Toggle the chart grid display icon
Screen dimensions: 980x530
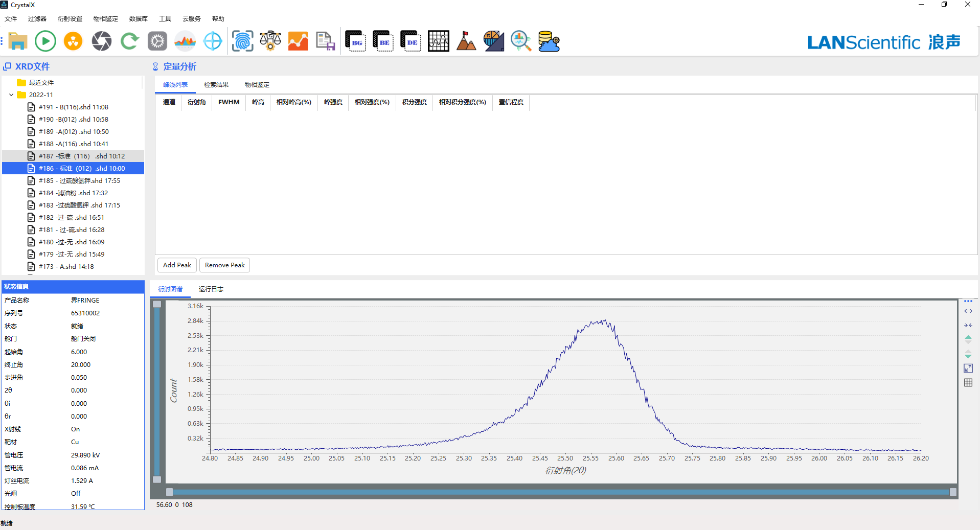[968, 383]
